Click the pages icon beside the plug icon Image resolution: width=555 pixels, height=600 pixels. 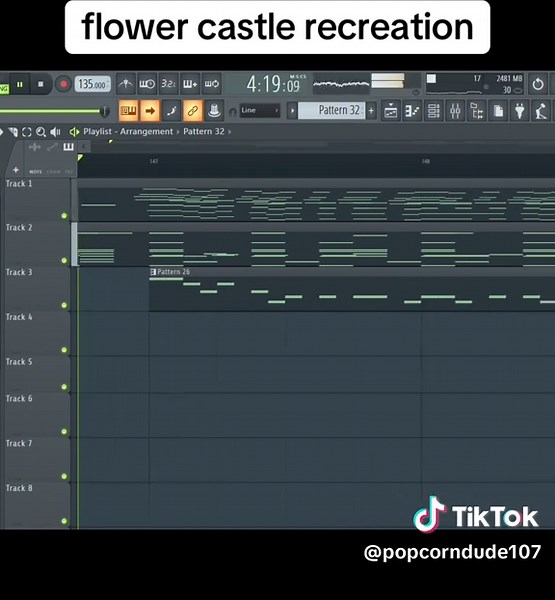point(498,111)
